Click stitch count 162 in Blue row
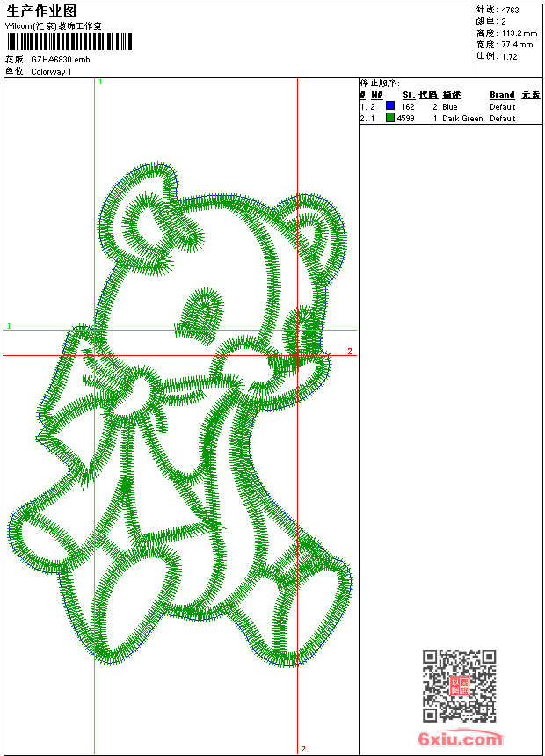This screenshot has width=545, height=756. point(408,107)
